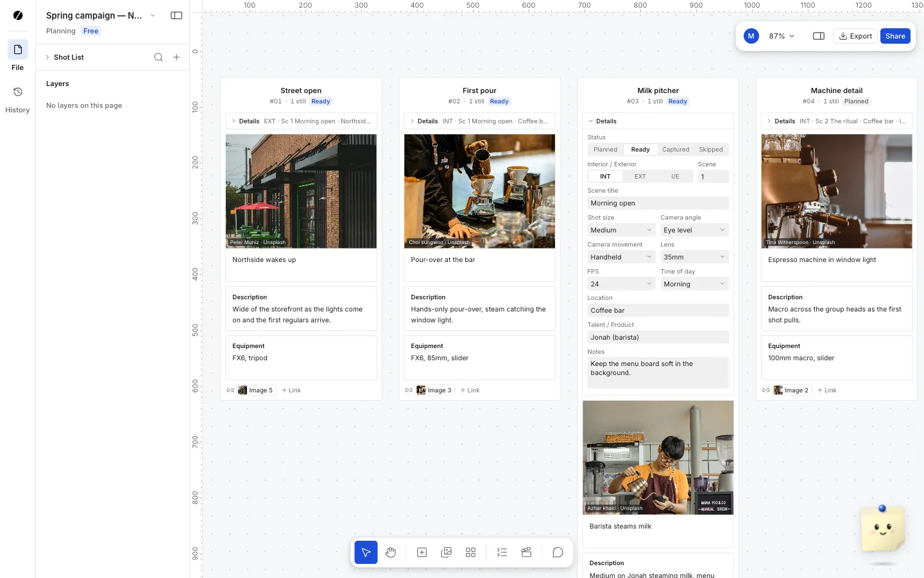Select I/E for Interior / Exterior
Screen dimensions: 924x578
point(675,177)
